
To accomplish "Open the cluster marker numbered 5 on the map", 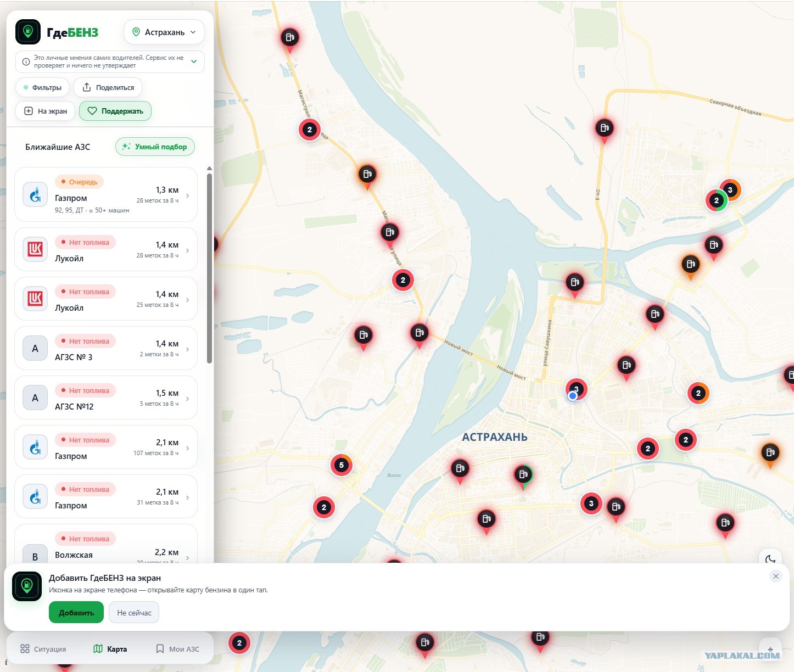I will (342, 465).
